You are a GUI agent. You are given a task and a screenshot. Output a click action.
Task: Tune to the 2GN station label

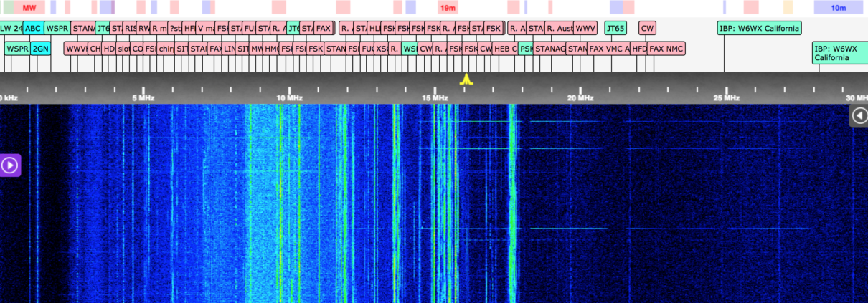[41, 49]
